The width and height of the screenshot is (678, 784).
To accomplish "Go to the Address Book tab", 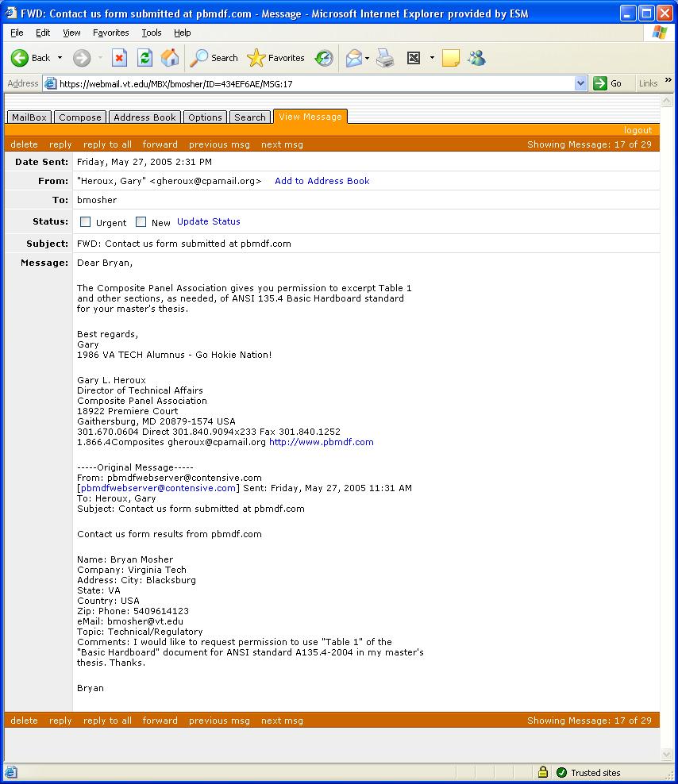I will tap(144, 117).
